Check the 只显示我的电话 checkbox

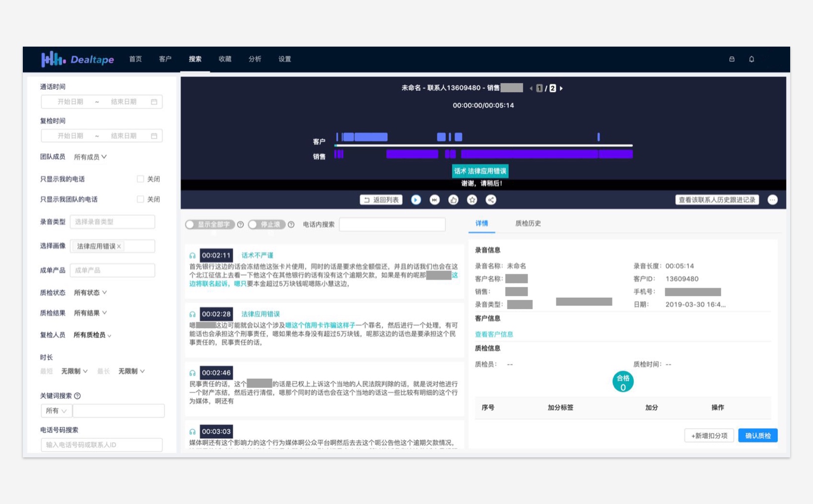140,179
